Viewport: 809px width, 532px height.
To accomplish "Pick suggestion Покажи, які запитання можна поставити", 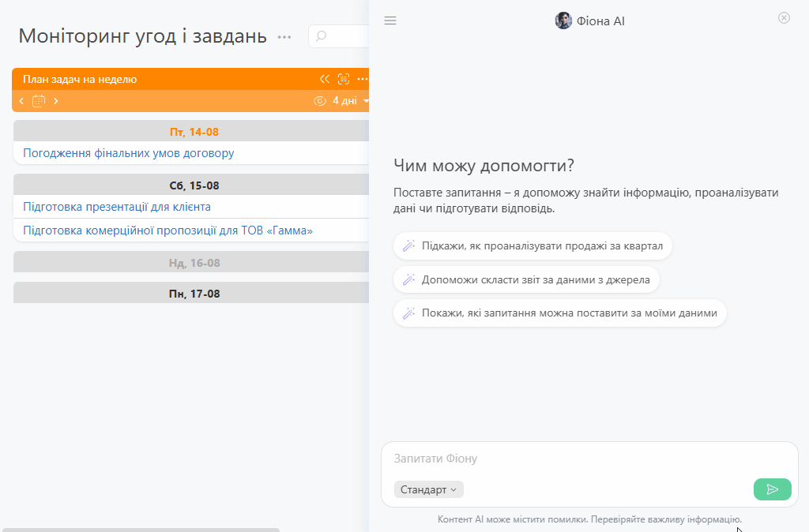I will pos(560,313).
